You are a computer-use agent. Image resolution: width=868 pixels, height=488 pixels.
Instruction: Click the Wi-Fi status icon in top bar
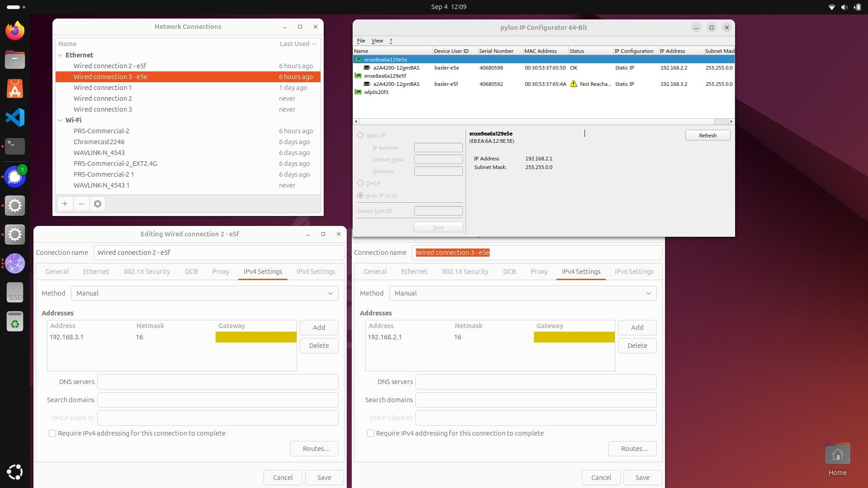pyautogui.click(x=831, y=7)
